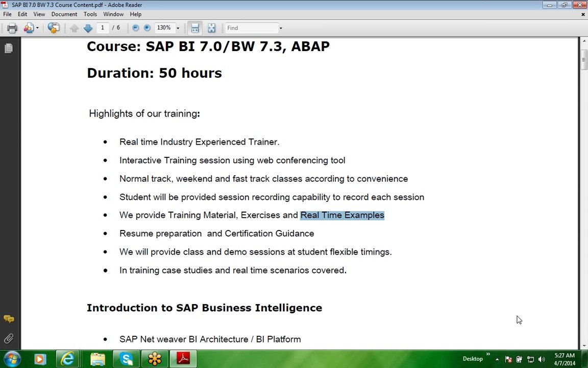Open the orange flower app on taskbar
588x368 pixels.
pyautogui.click(x=155, y=359)
